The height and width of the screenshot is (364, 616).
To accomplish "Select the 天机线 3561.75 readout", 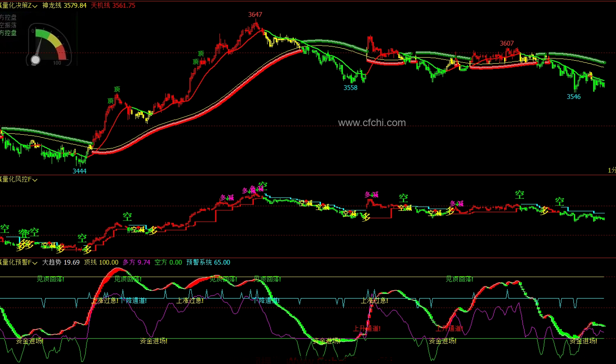I will [x=113, y=6].
